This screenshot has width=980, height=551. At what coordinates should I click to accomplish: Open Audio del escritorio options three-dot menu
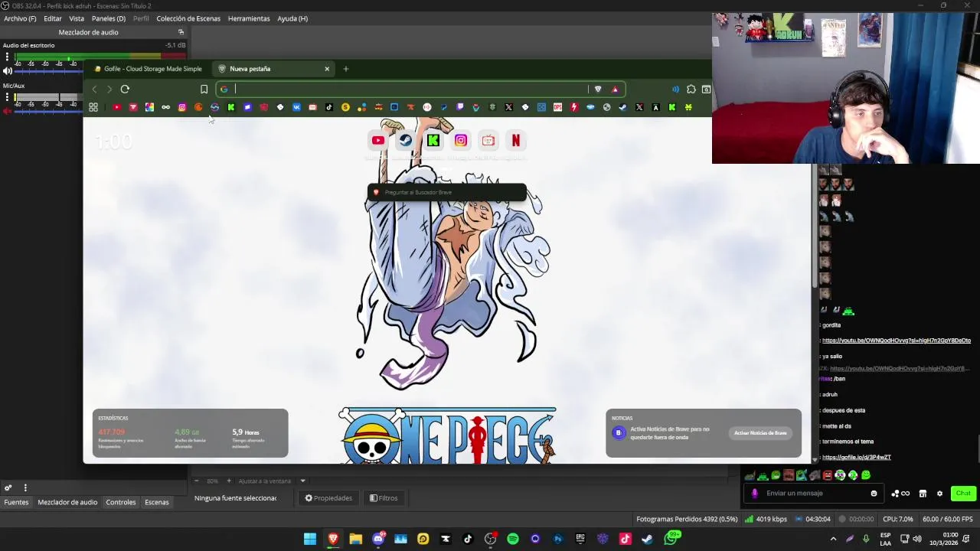coord(7,57)
